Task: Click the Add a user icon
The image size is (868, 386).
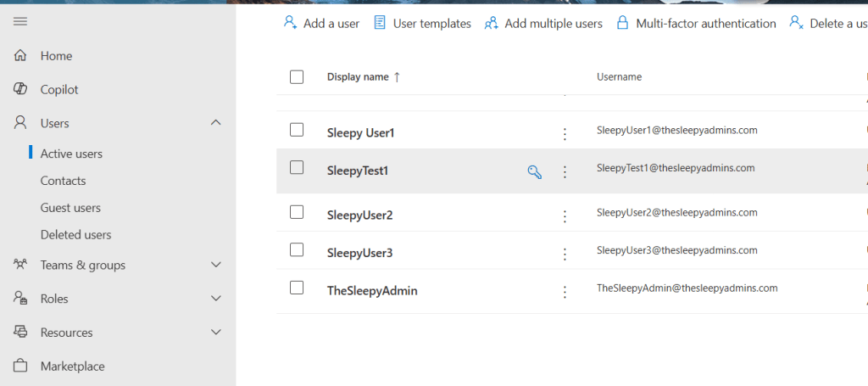Action: pos(291,23)
